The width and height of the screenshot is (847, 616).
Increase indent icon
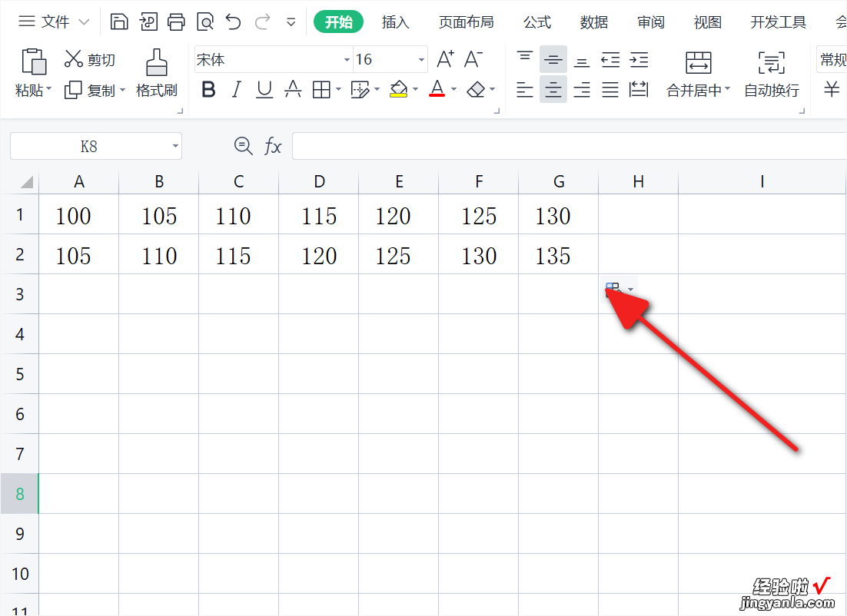click(x=639, y=60)
